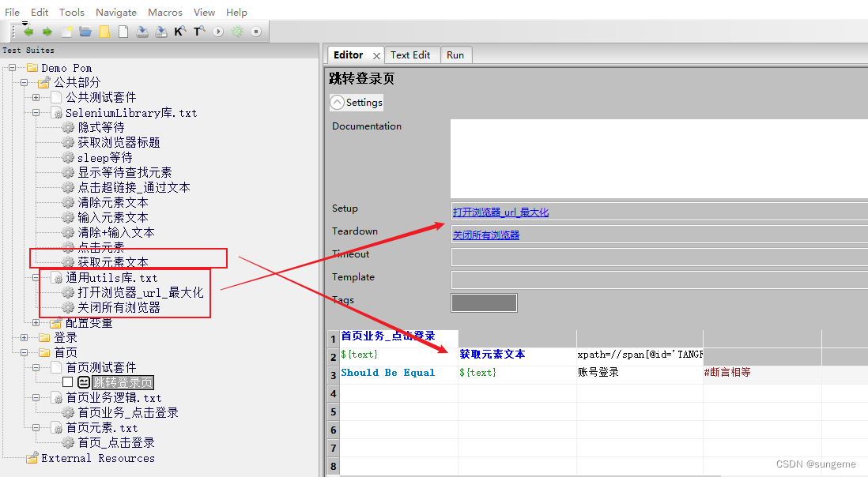Expand the 公共测试套件 tree node
The width and height of the screenshot is (868, 477).
(x=36, y=98)
